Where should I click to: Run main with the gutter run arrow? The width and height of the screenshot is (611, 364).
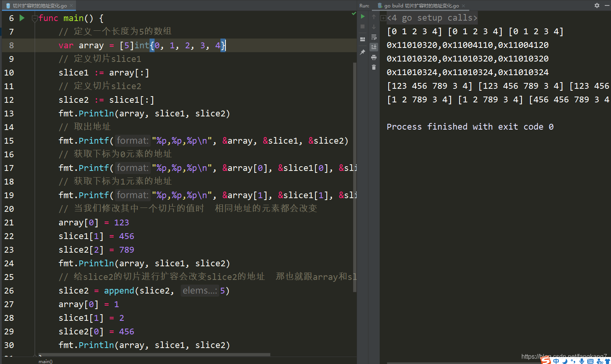click(22, 18)
